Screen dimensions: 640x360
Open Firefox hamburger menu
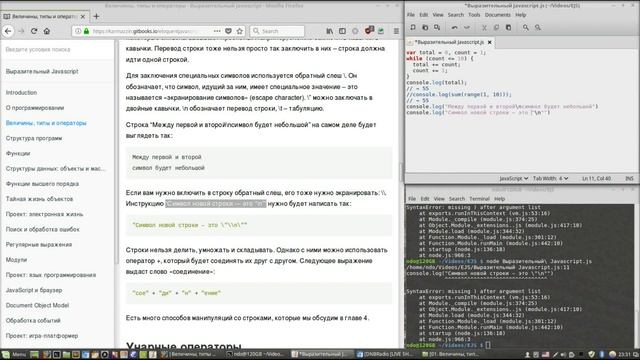point(396,31)
